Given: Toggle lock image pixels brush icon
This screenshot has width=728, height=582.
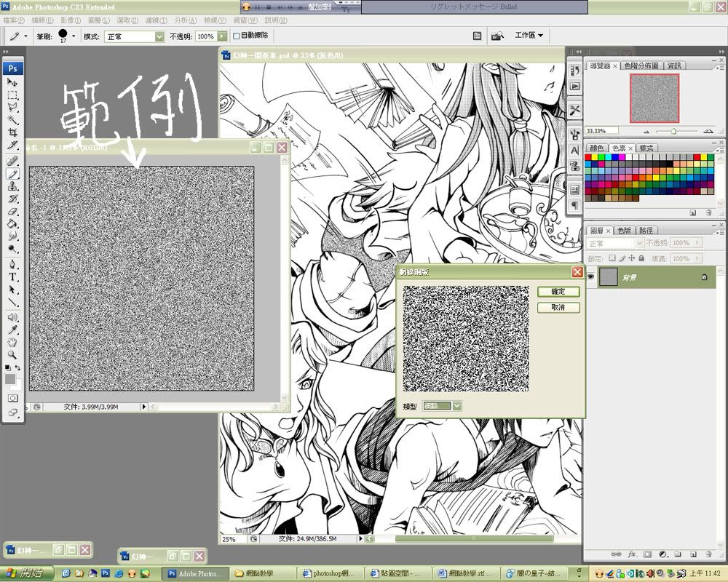Looking at the screenshot, I should pos(622,258).
